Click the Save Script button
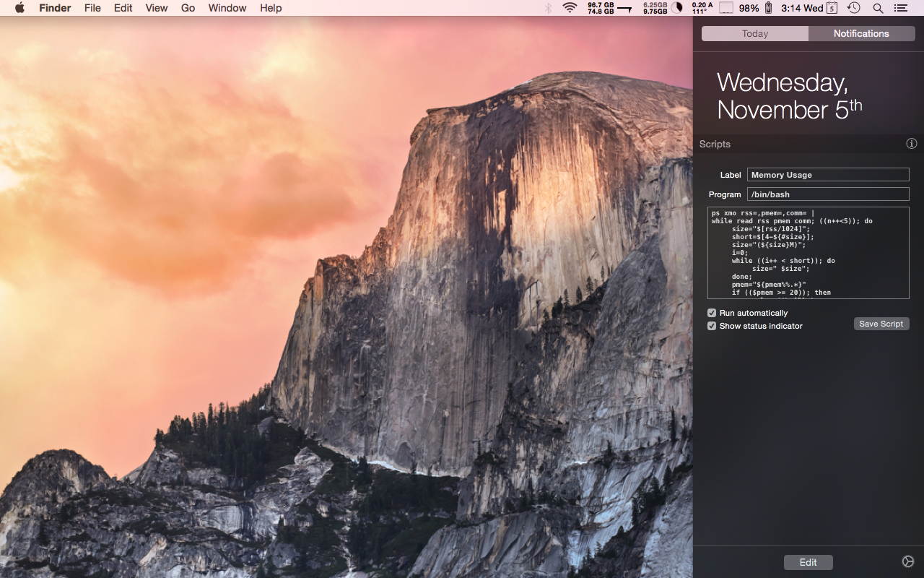 click(x=881, y=324)
